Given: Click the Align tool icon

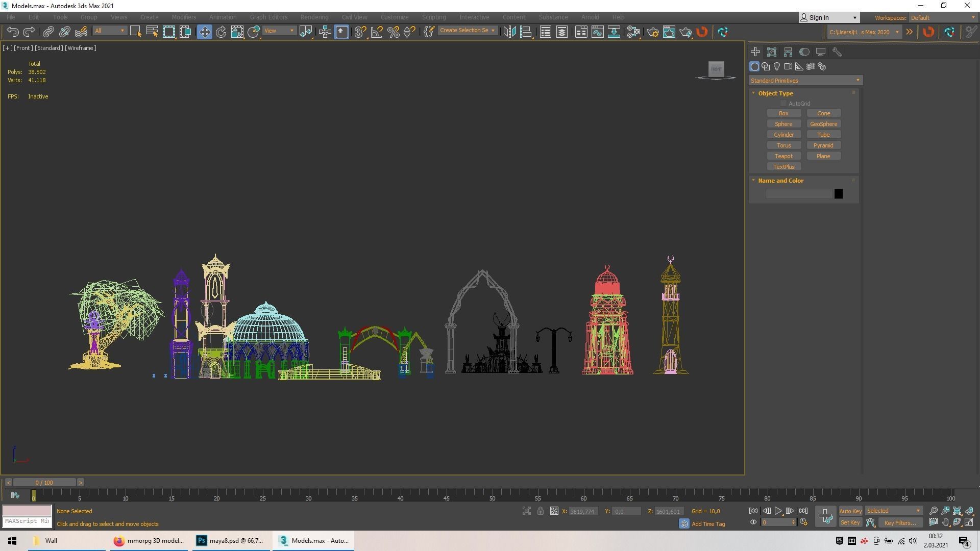Looking at the screenshot, I should tap(526, 32).
